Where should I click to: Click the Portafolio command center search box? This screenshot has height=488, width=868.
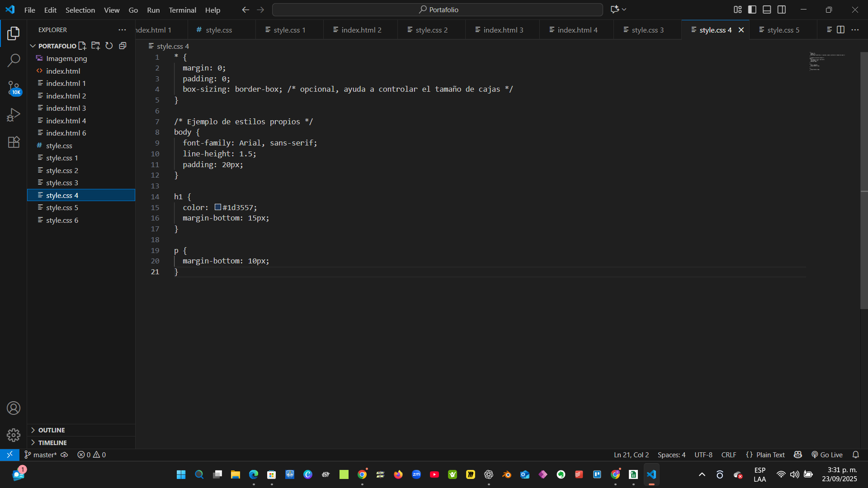pos(437,9)
